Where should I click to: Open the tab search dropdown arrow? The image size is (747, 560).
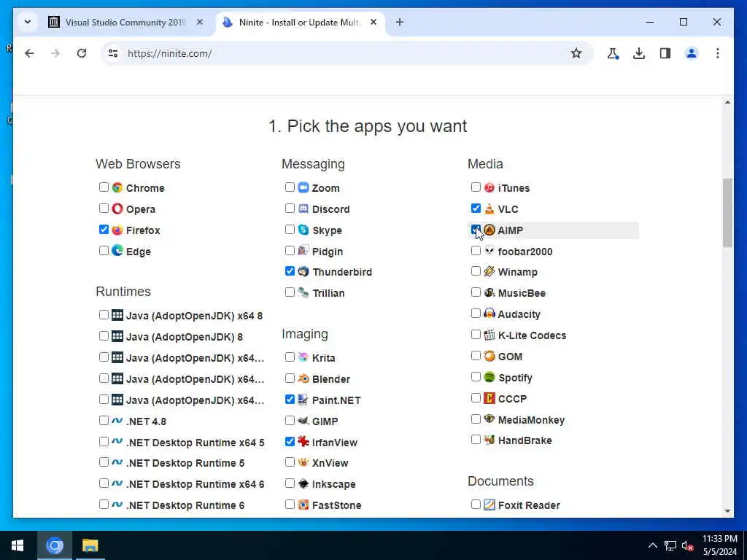28,22
